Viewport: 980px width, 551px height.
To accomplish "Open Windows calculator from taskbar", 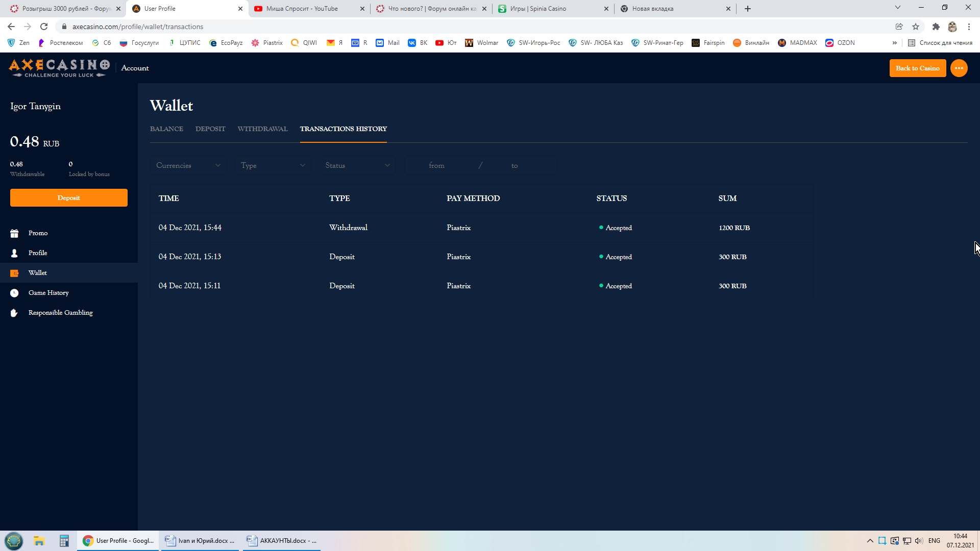I will pos(64,541).
